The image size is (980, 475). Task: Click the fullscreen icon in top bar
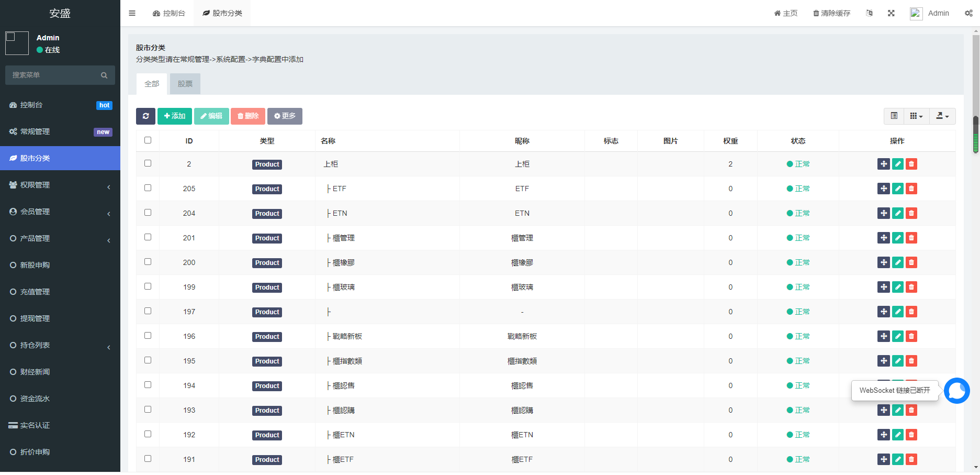click(x=891, y=13)
